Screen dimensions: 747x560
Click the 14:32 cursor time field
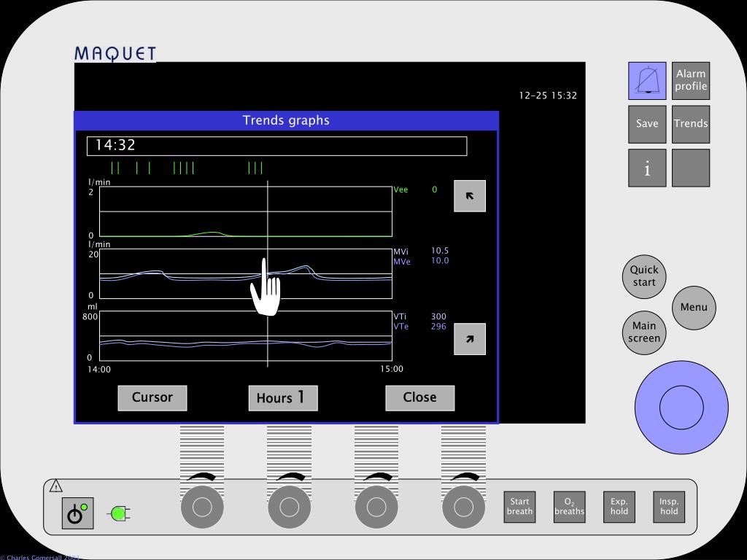click(276, 146)
